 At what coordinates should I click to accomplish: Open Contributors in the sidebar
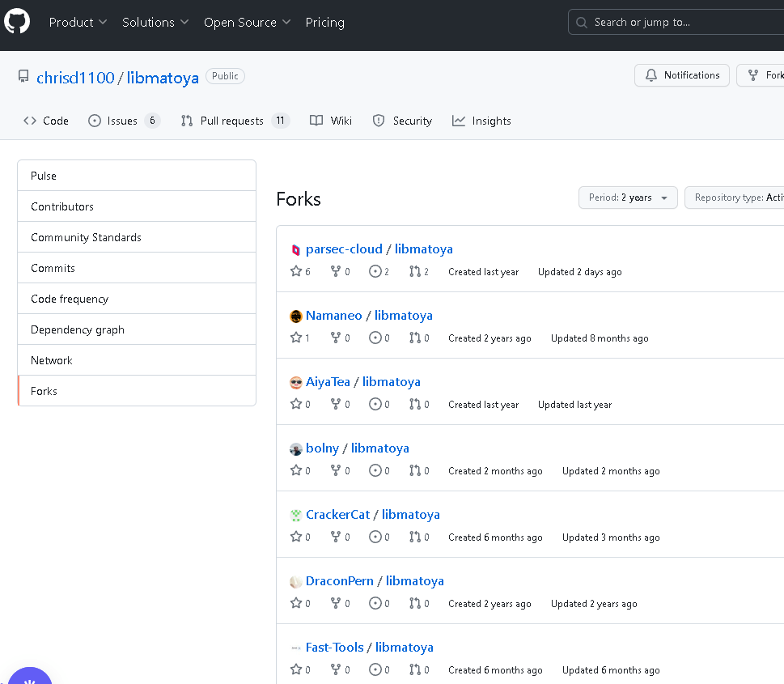pos(137,206)
